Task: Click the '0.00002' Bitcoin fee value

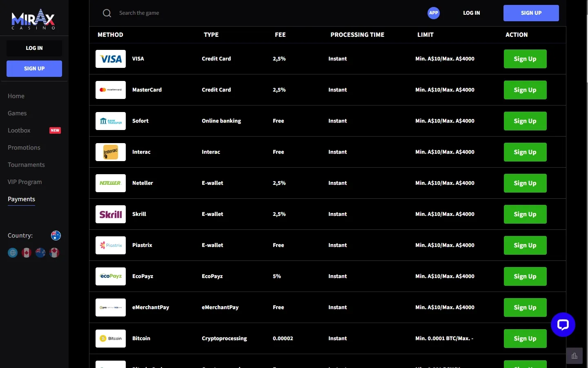Action: point(283,339)
